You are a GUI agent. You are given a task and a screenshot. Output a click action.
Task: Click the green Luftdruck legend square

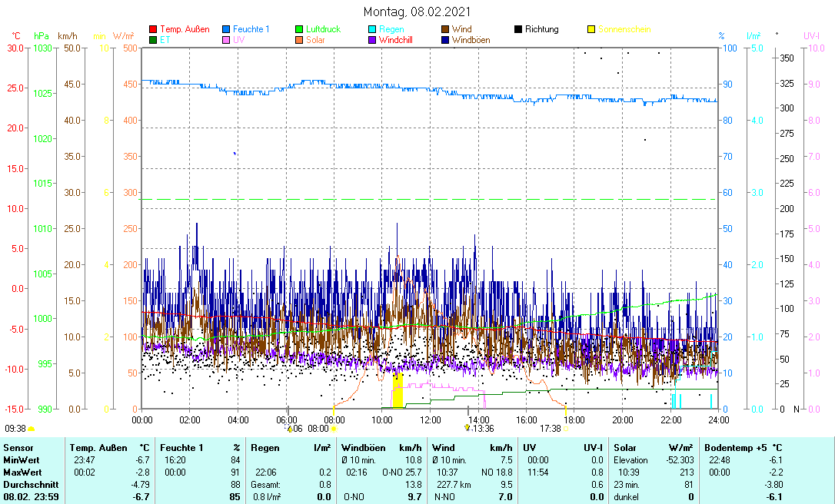pos(299,29)
